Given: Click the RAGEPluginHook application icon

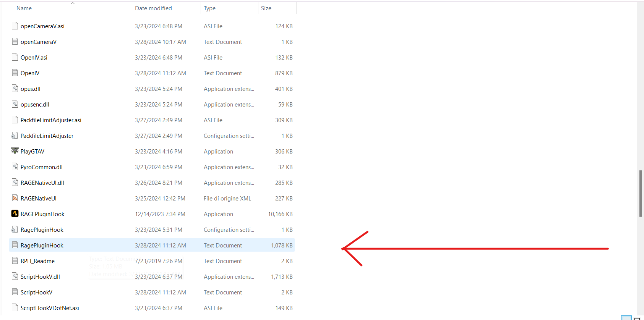Looking at the screenshot, I should pos(15,214).
